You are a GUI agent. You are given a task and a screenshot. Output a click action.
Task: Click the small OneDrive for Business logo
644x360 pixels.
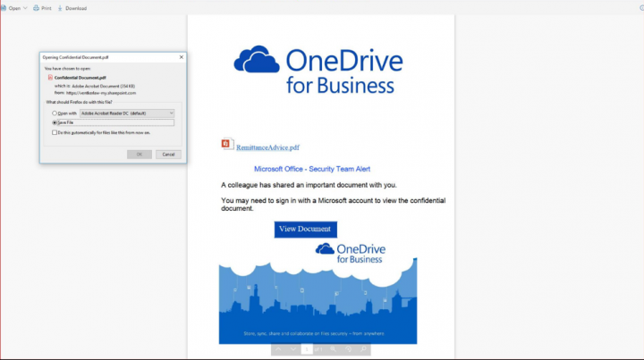point(351,253)
